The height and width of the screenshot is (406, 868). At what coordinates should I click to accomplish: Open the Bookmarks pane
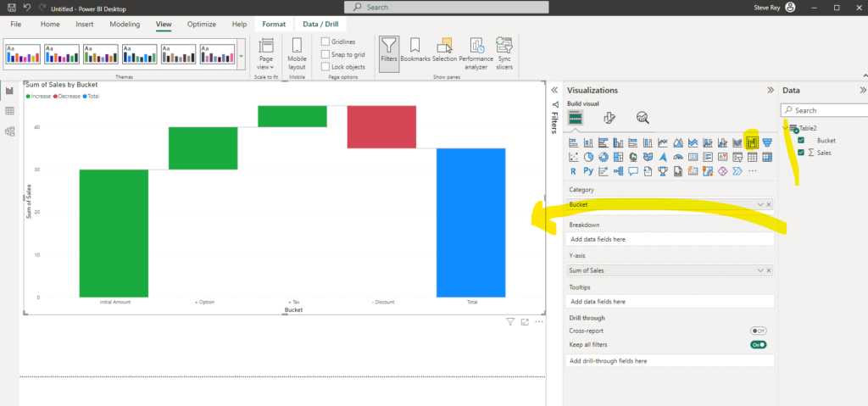(415, 54)
